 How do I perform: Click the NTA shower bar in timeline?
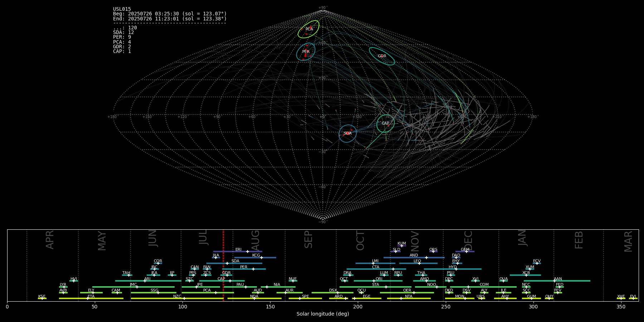coord(409,298)
